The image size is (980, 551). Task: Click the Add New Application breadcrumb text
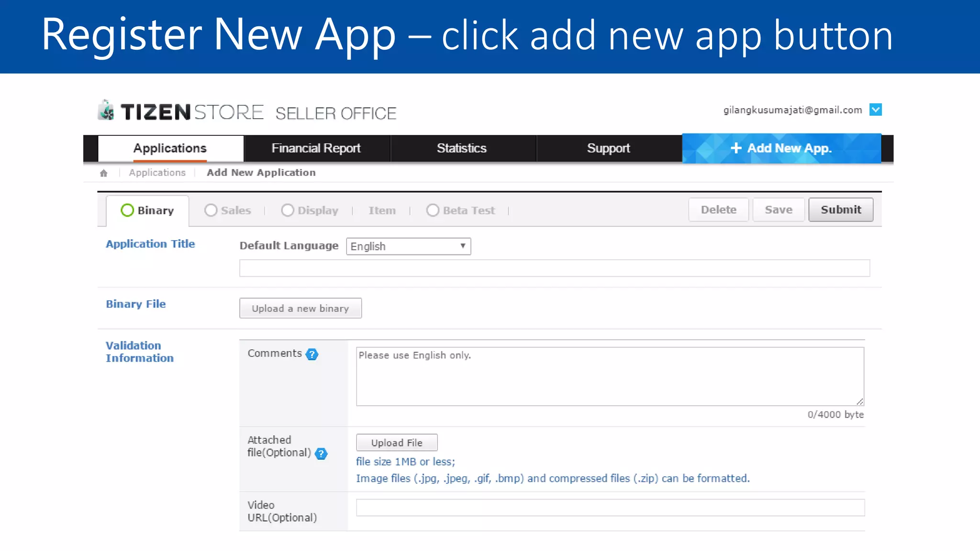pyautogui.click(x=261, y=173)
